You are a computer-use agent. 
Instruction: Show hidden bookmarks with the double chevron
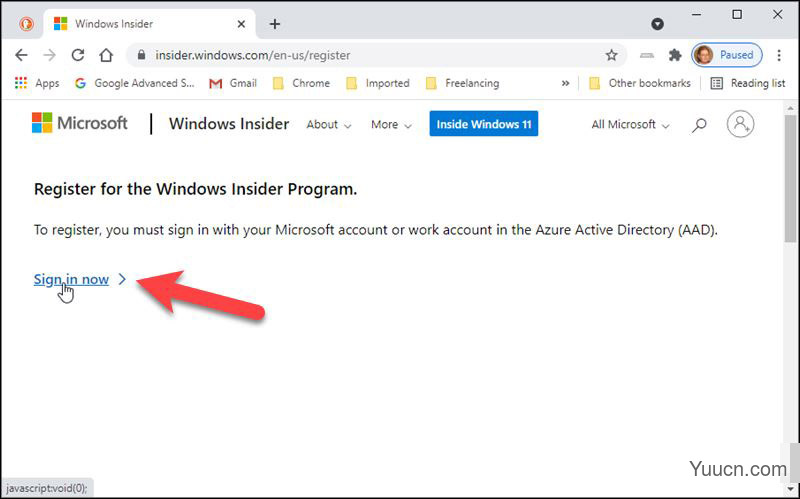[x=565, y=83]
